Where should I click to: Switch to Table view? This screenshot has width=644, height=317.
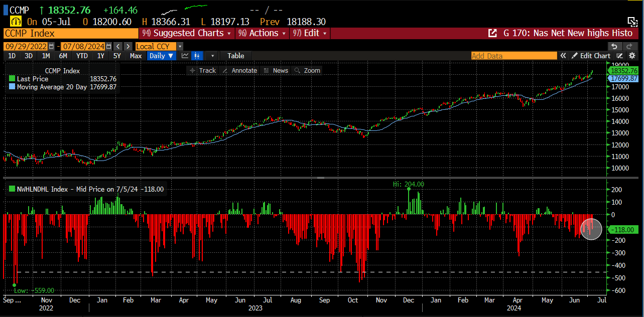click(235, 56)
